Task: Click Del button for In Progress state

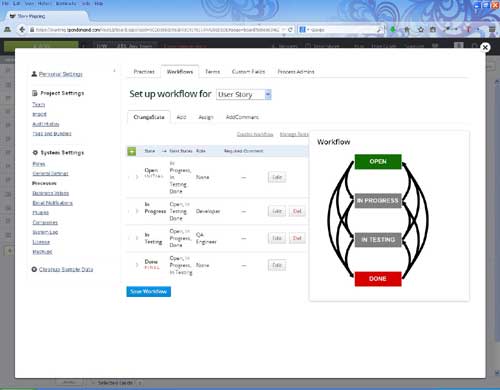Action: (x=297, y=211)
